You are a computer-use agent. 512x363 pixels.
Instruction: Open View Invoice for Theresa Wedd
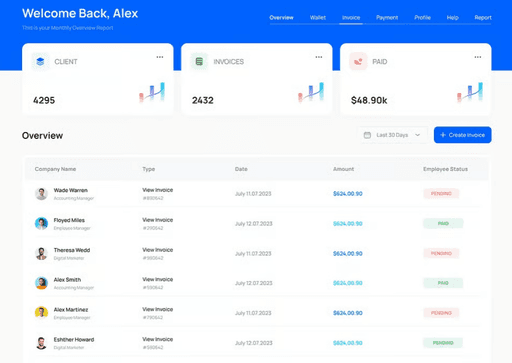(x=158, y=250)
